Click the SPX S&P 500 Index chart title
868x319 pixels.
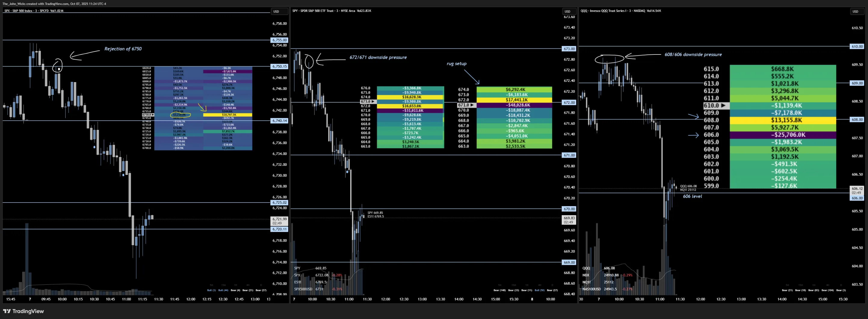click(x=34, y=11)
